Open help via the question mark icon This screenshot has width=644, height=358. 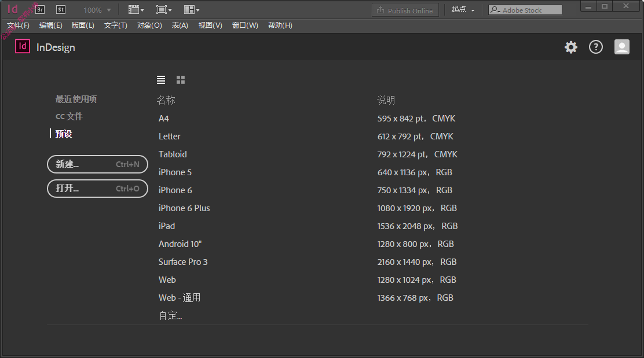(595, 47)
